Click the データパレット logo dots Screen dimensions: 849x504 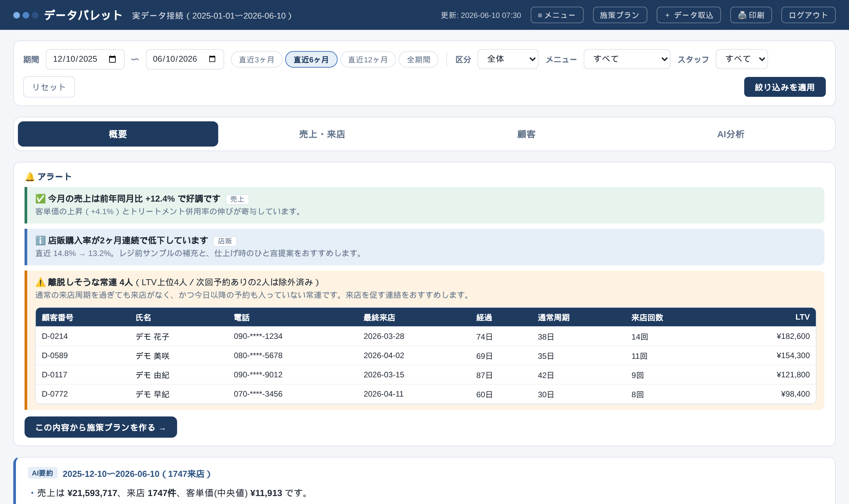[x=26, y=15]
